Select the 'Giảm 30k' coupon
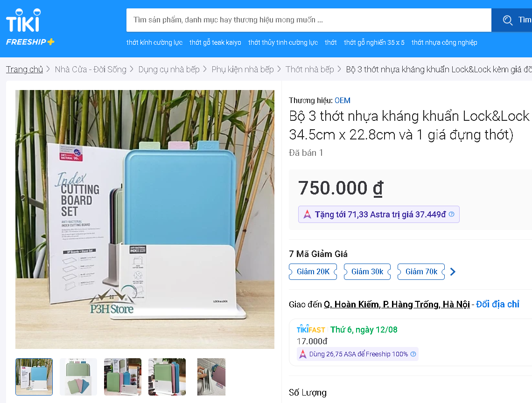The width and height of the screenshot is (532, 403). click(x=367, y=272)
